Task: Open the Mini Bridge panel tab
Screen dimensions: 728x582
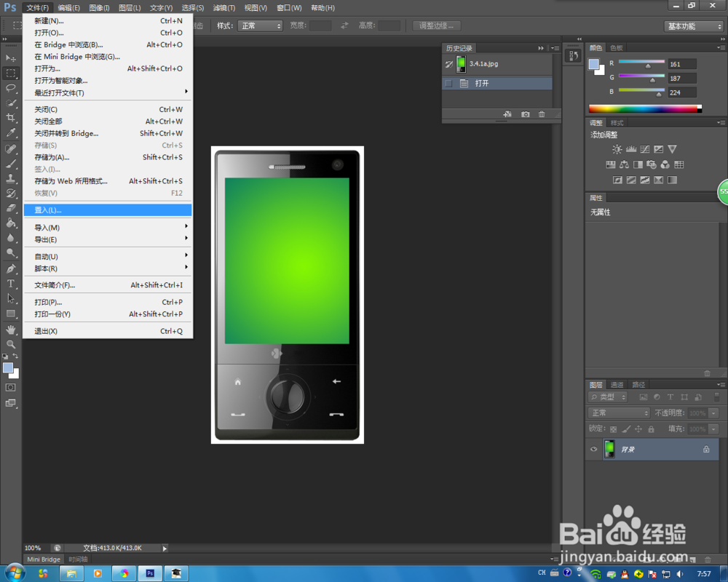Action: (44, 559)
